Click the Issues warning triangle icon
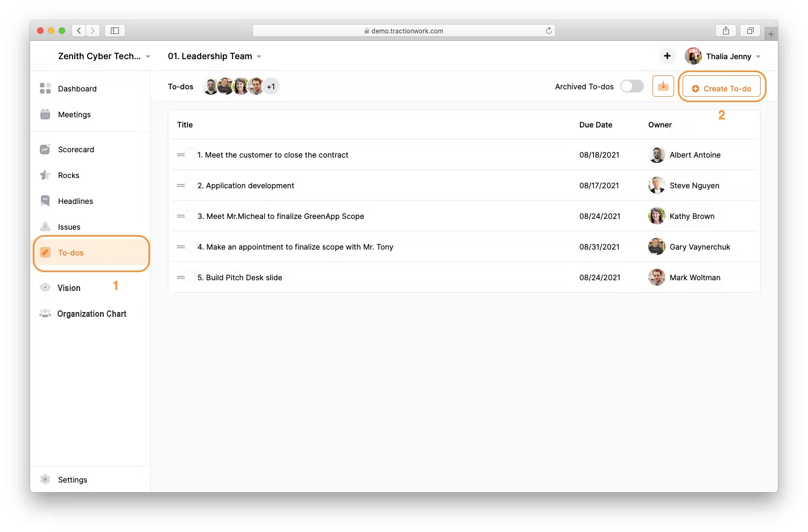The width and height of the screenshot is (808, 532). coord(45,226)
